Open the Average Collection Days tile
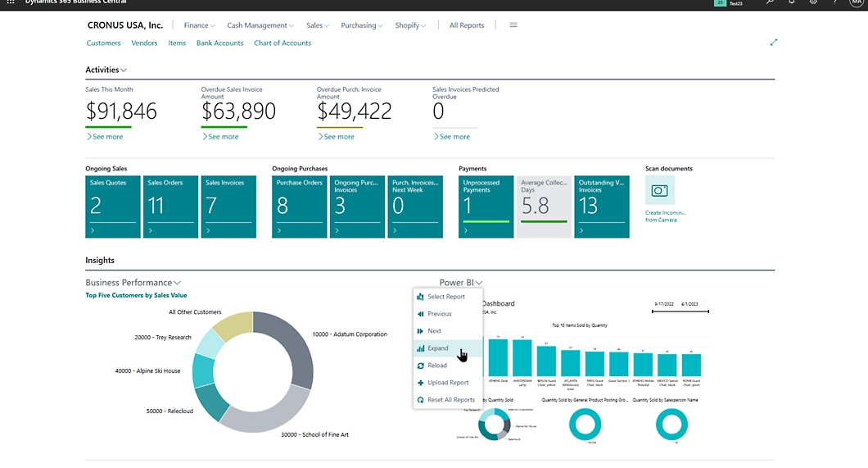This screenshot has height=468, width=868. [x=544, y=207]
